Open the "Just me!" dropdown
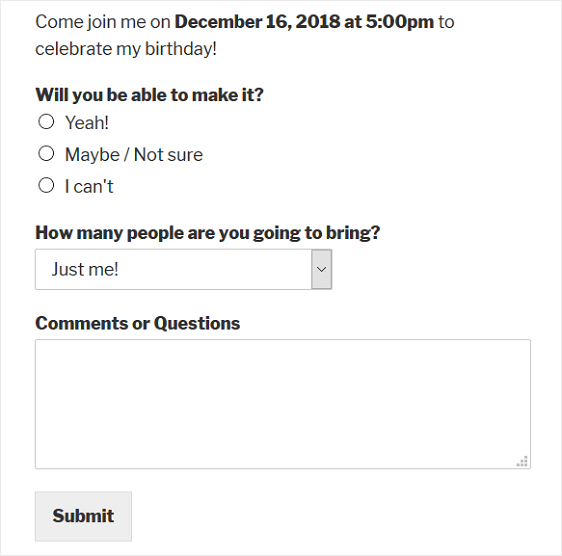This screenshot has width=562, height=556. point(184,270)
